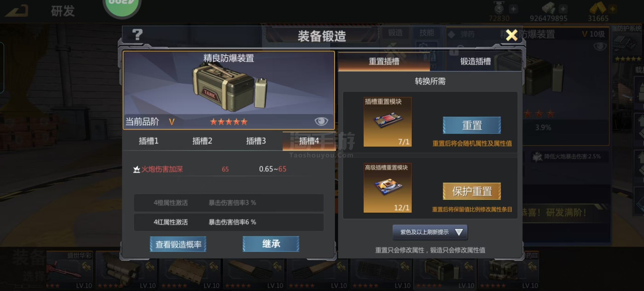Click the plus icon beside gold bars
Image resolution: width=644 pixels, height=291 pixels.
(613, 9)
